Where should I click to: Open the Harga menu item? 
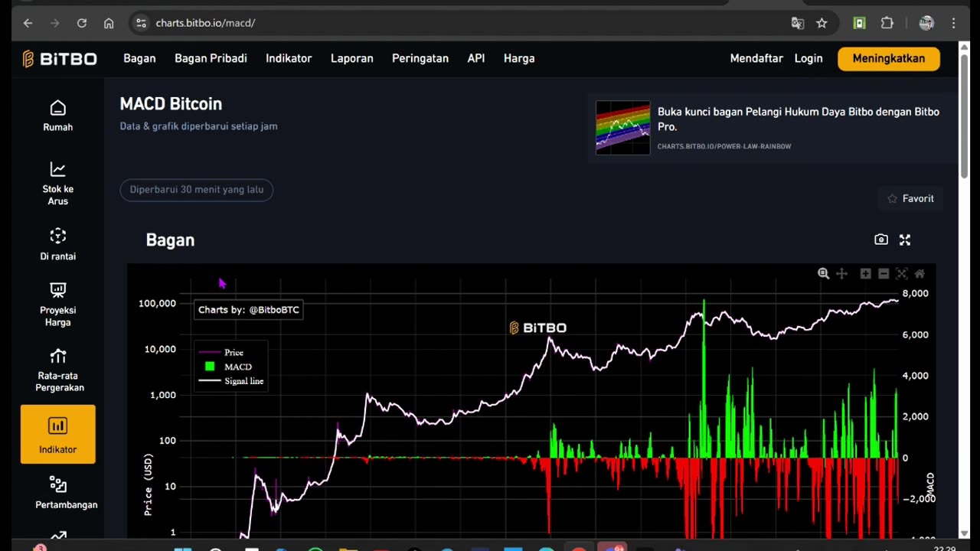pos(519,58)
